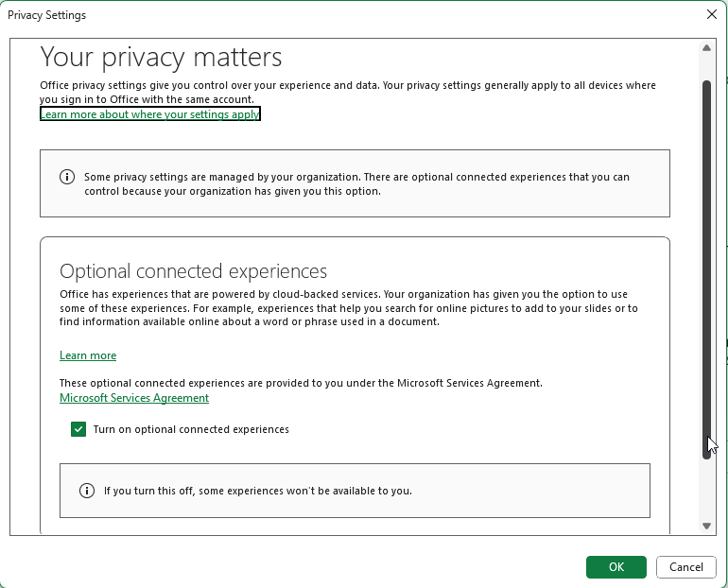
Task: Click the scroll up arrow
Action: [706, 48]
